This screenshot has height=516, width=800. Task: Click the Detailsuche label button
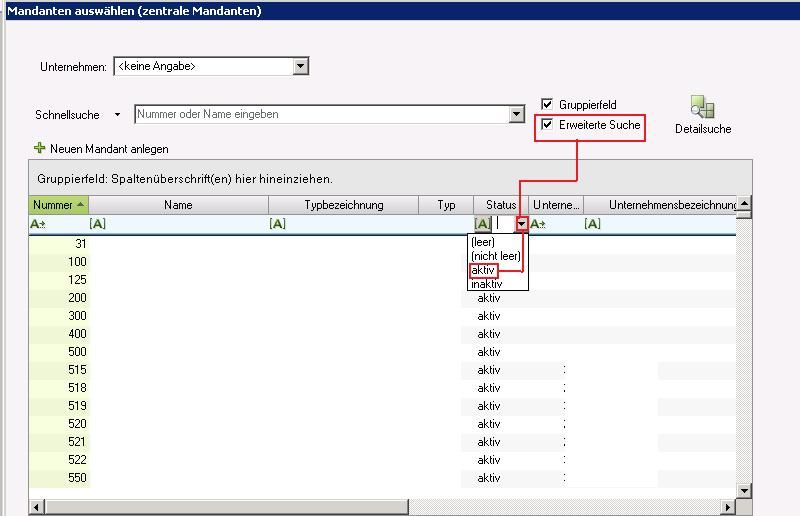703,129
